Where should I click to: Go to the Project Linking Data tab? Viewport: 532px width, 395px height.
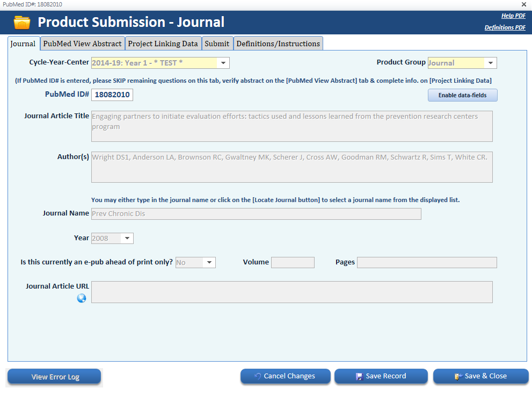click(x=163, y=44)
